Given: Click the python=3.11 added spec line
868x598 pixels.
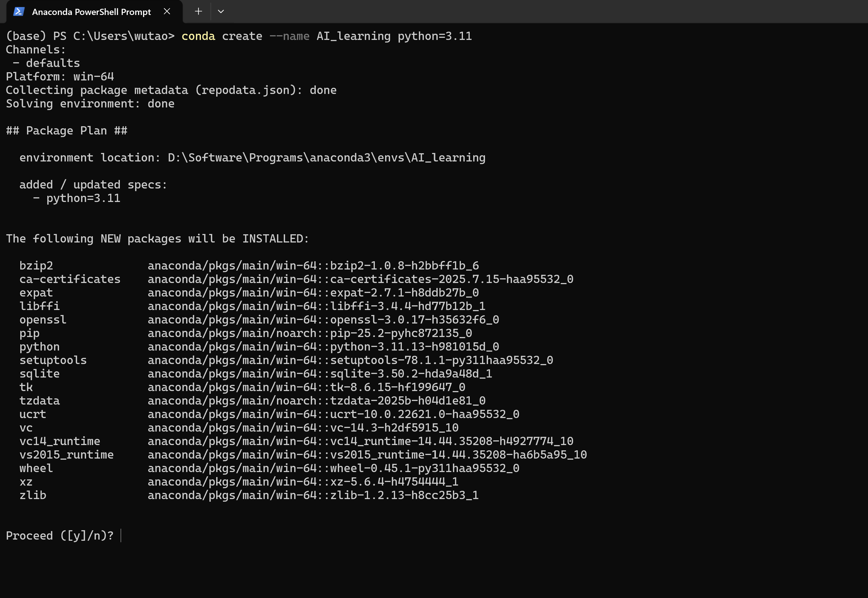Looking at the screenshot, I should click(x=83, y=198).
